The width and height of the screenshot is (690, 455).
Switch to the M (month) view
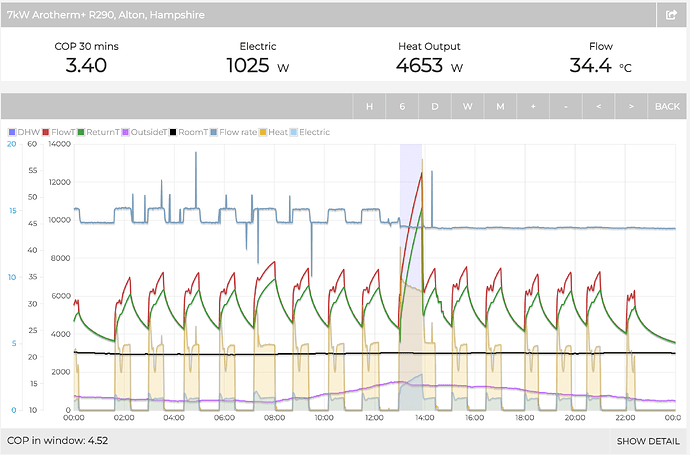tap(500, 106)
